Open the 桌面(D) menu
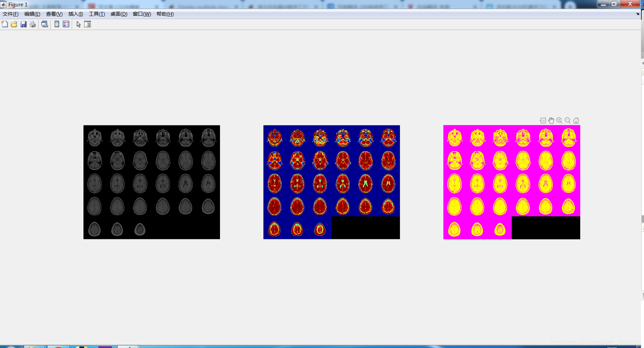644x348 pixels. 119,14
